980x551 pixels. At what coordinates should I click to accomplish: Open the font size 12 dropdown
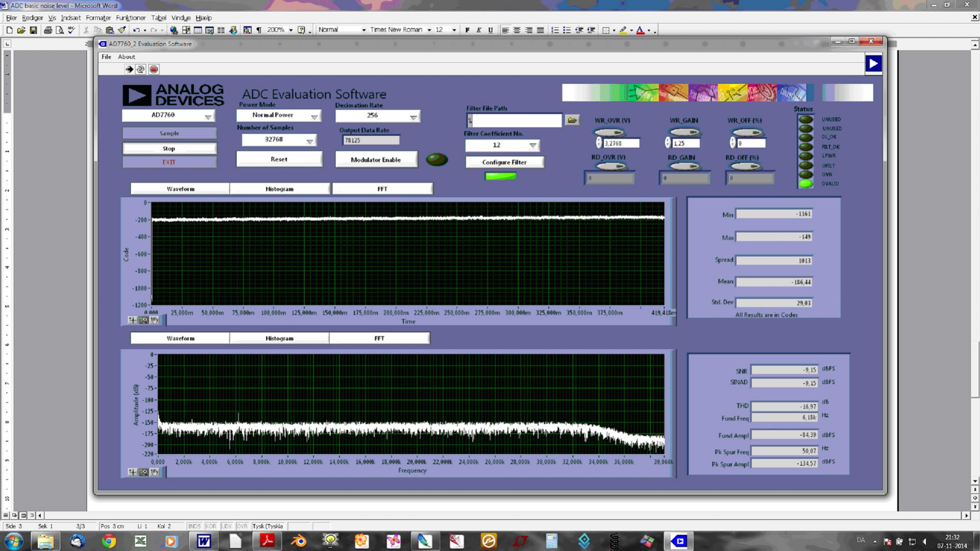click(454, 30)
